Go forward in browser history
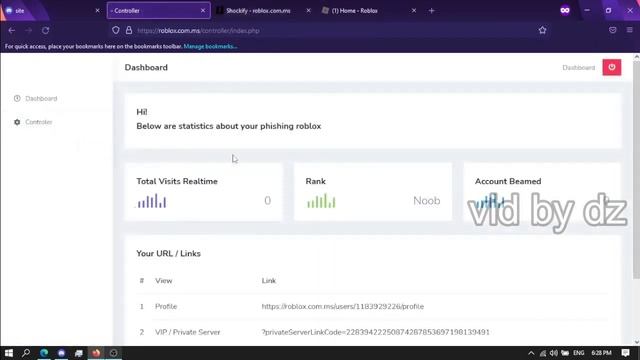 tap(28, 30)
